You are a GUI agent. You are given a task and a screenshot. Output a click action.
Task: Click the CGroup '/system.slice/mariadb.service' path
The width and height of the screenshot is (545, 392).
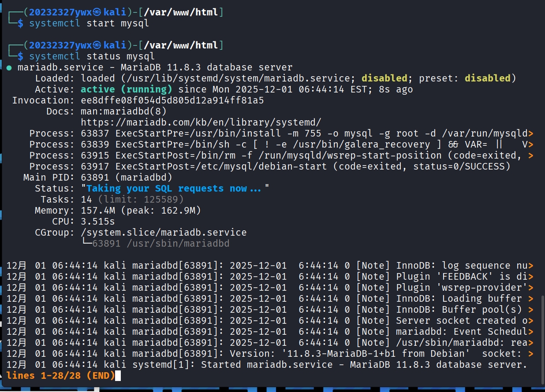coord(164,233)
